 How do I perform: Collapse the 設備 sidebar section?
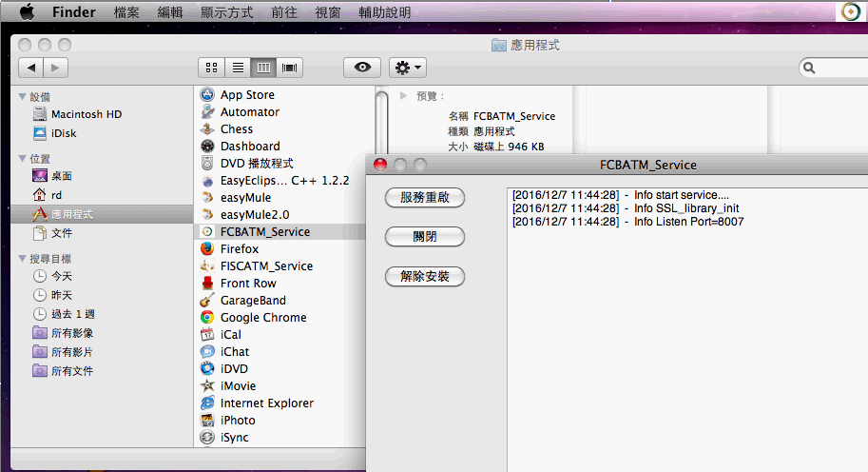tap(23, 97)
